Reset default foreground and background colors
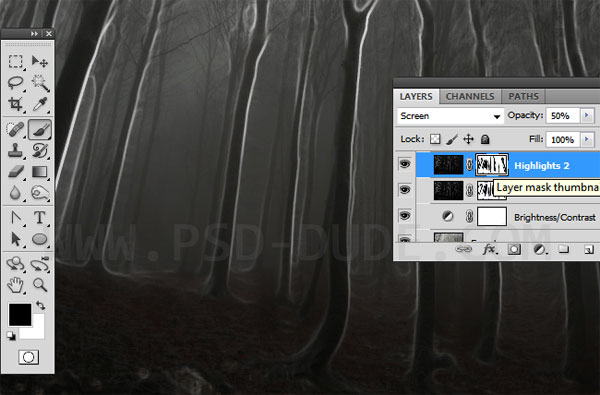Viewport: 600px width, 395px height. (x=11, y=336)
